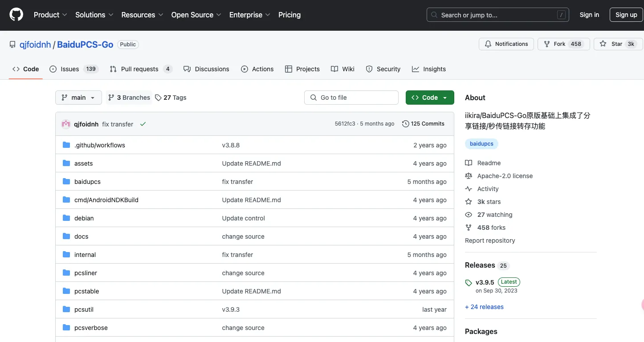Expand the green Code dropdown button

point(430,98)
